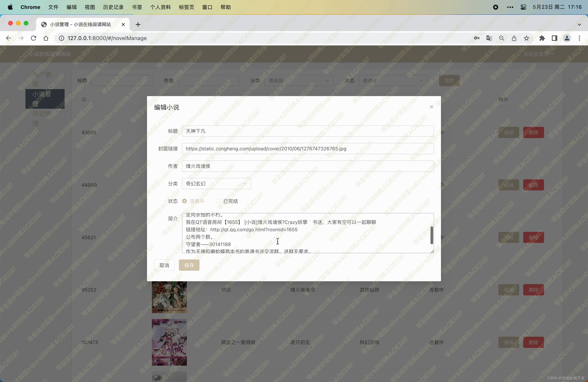The width and height of the screenshot is (588, 382).
Task: Close the 编辑小说 dialog with X
Action: pyautogui.click(x=431, y=107)
